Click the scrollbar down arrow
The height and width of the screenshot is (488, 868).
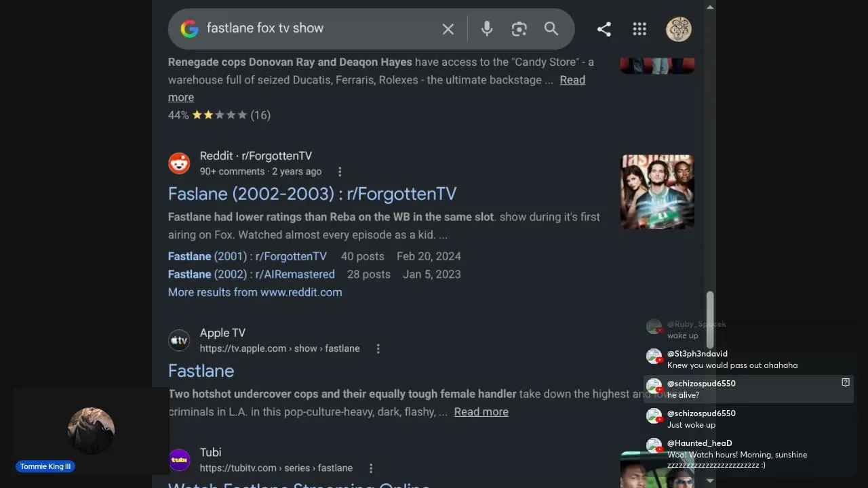click(710, 481)
